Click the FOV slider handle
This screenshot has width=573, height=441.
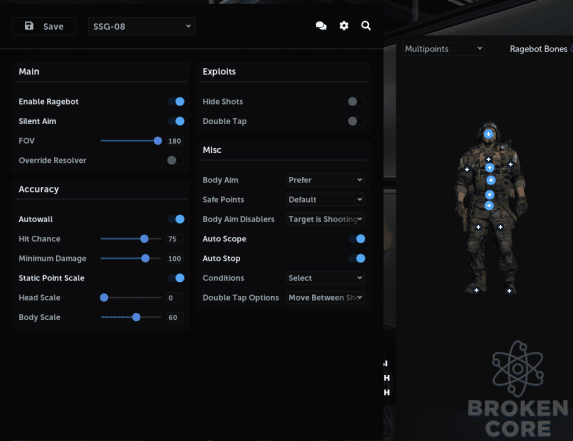click(158, 141)
